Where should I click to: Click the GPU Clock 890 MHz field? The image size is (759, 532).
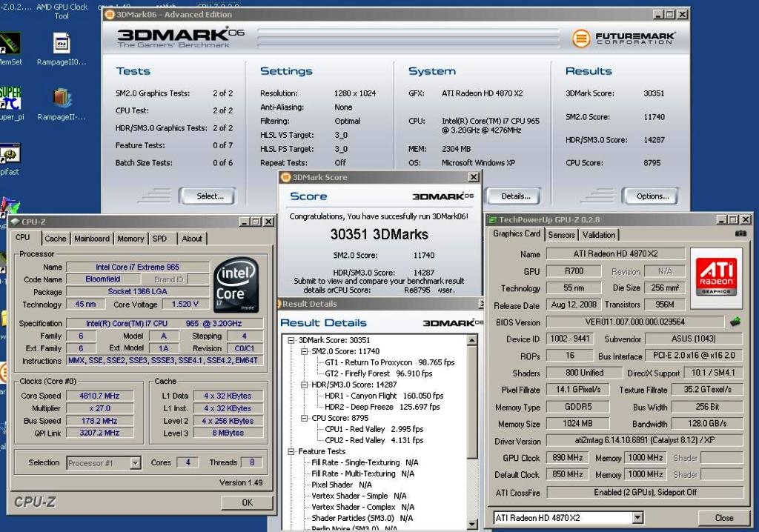click(x=567, y=457)
